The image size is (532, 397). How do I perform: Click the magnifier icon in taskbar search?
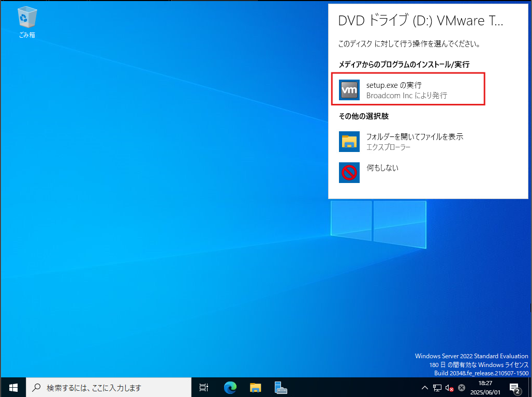pyautogui.click(x=36, y=387)
